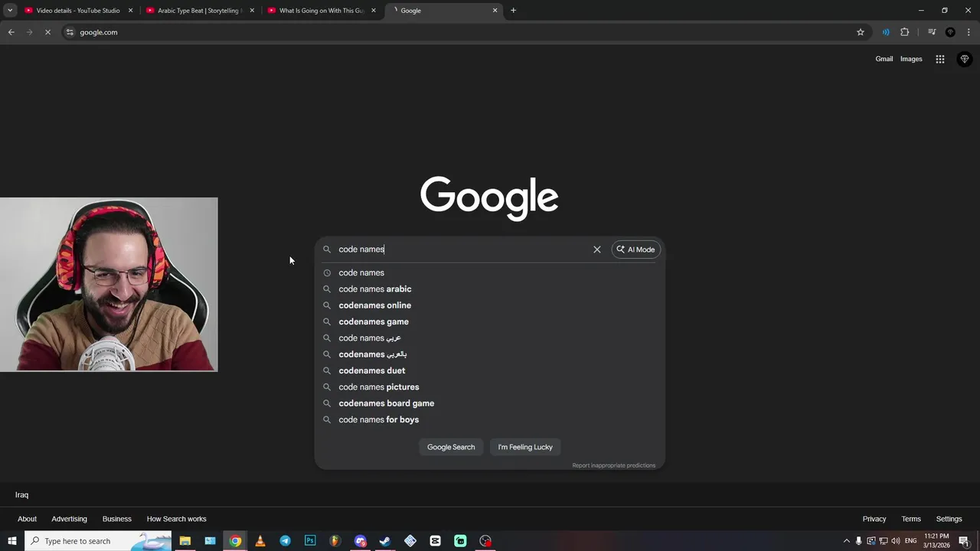Open the Google account avatar on page

pos(965,59)
